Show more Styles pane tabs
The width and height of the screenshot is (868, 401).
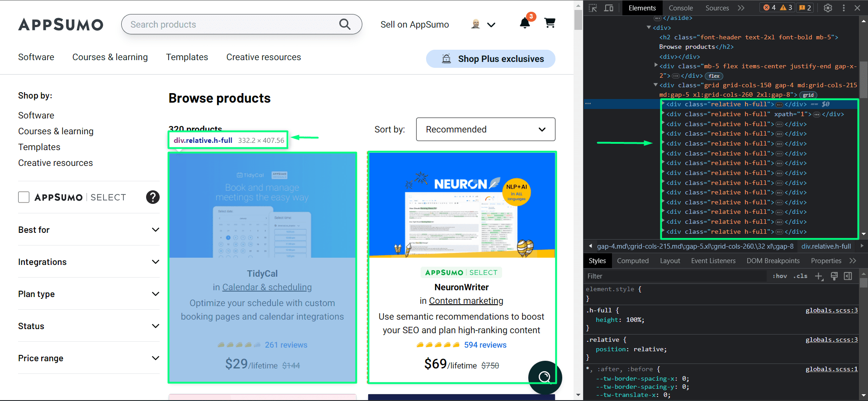click(853, 261)
